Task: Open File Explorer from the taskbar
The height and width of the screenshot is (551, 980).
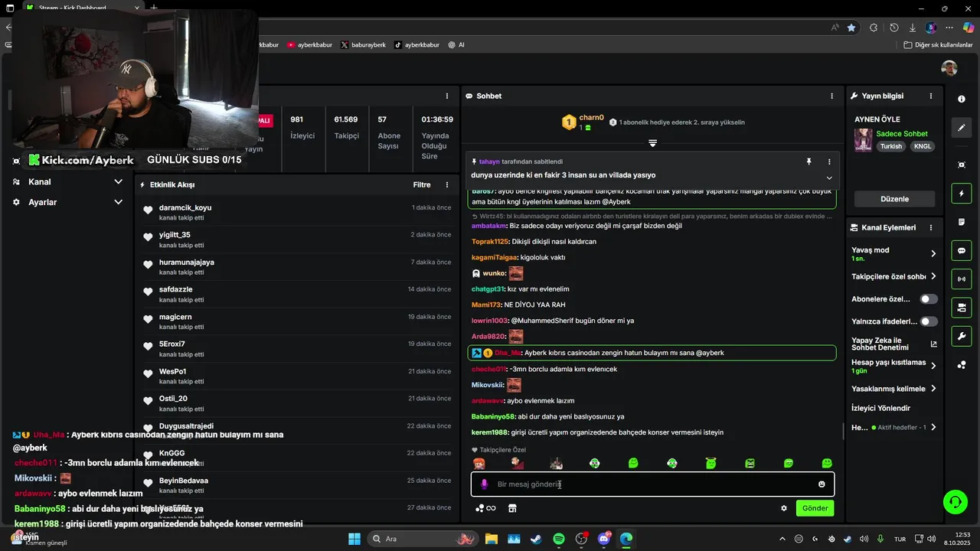Action: click(491, 539)
